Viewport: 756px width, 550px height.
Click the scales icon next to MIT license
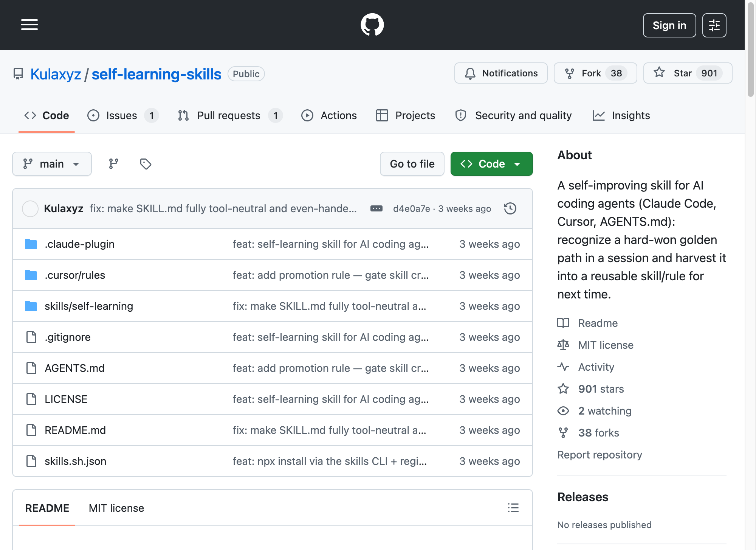coord(563,345)
